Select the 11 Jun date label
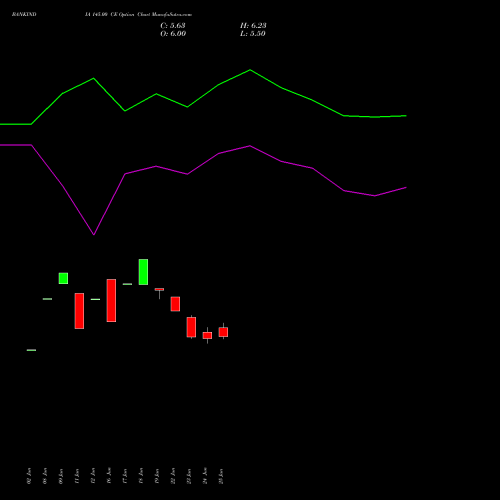Image resolution: width=500 pixels, height=500 pixels. [77, 476]
